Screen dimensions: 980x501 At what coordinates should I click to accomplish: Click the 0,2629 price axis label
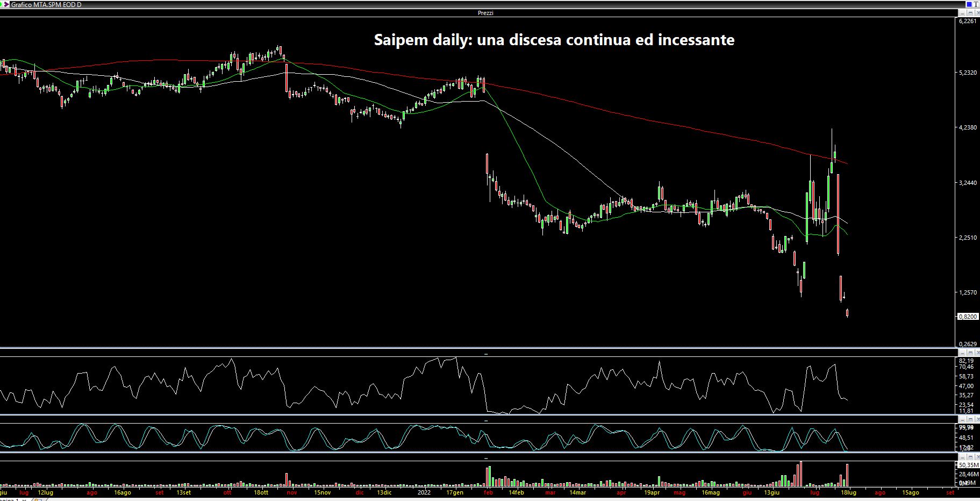(x=968, y=343)
